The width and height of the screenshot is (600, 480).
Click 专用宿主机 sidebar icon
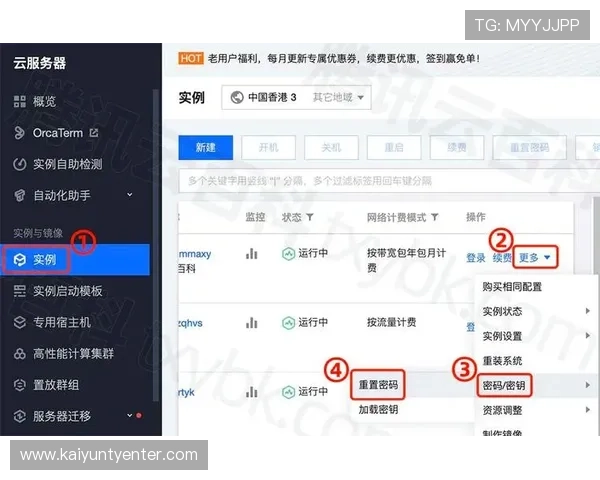tap(20, 322)
